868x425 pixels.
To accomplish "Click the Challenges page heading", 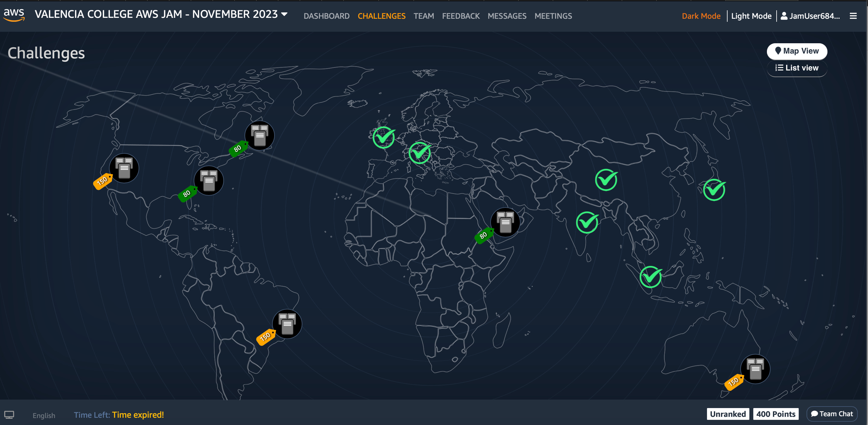I will [46, 53].
